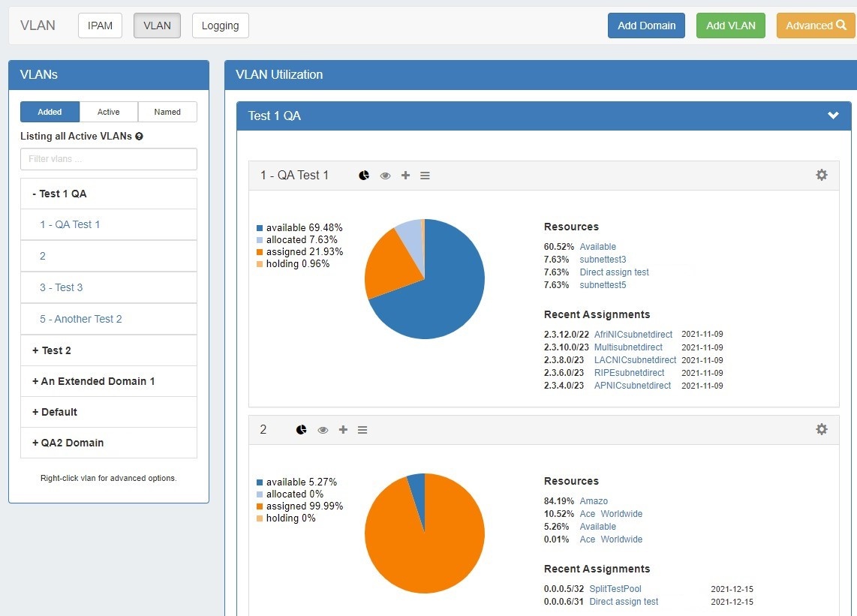Click the help icon beside Listing all Active VLANs

click(x=140, y=137)
